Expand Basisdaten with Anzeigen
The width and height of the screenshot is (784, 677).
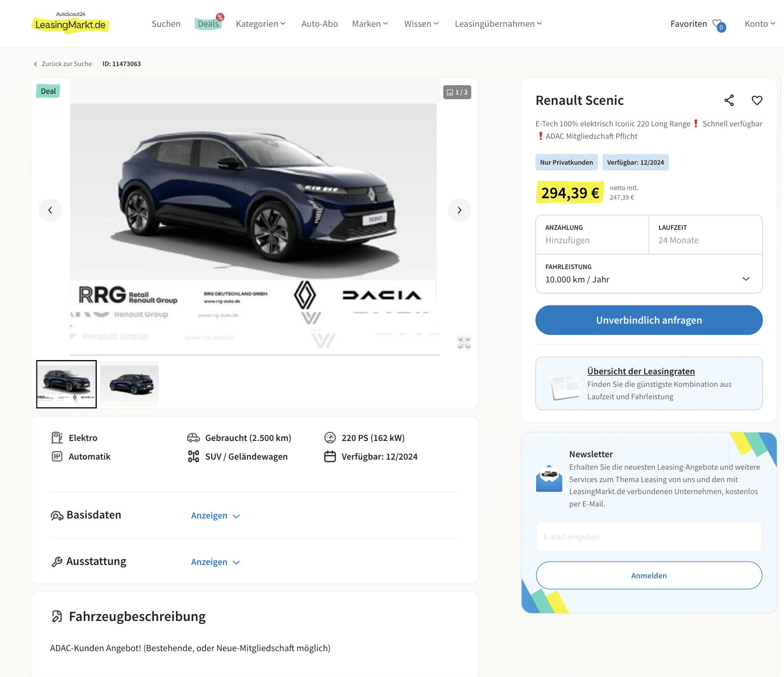(215, 516)
